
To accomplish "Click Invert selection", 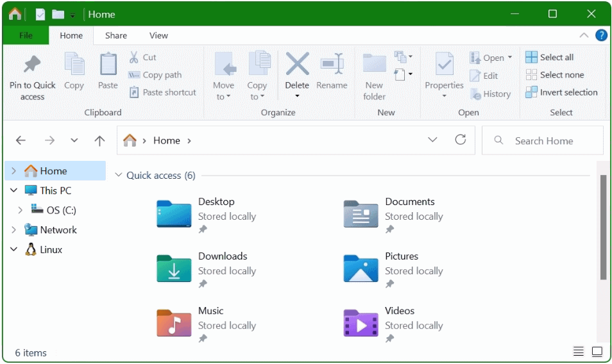I will pos(562,92).
